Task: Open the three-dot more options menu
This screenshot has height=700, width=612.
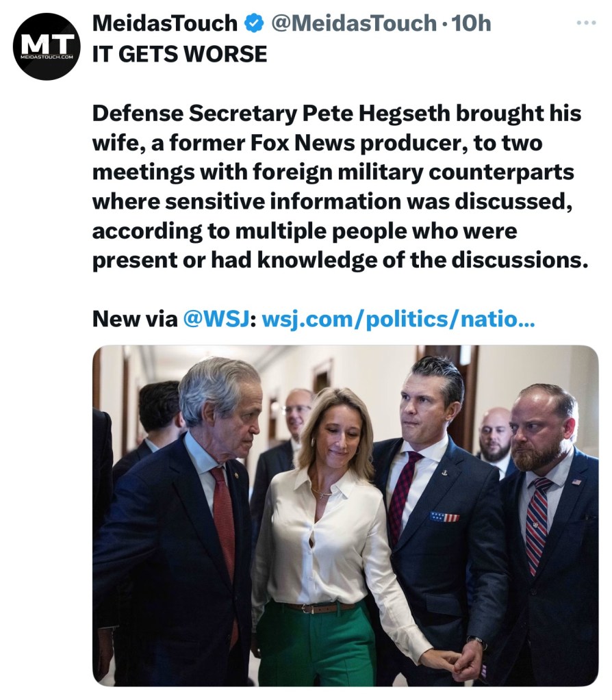Action: click(x=587, y=23)
